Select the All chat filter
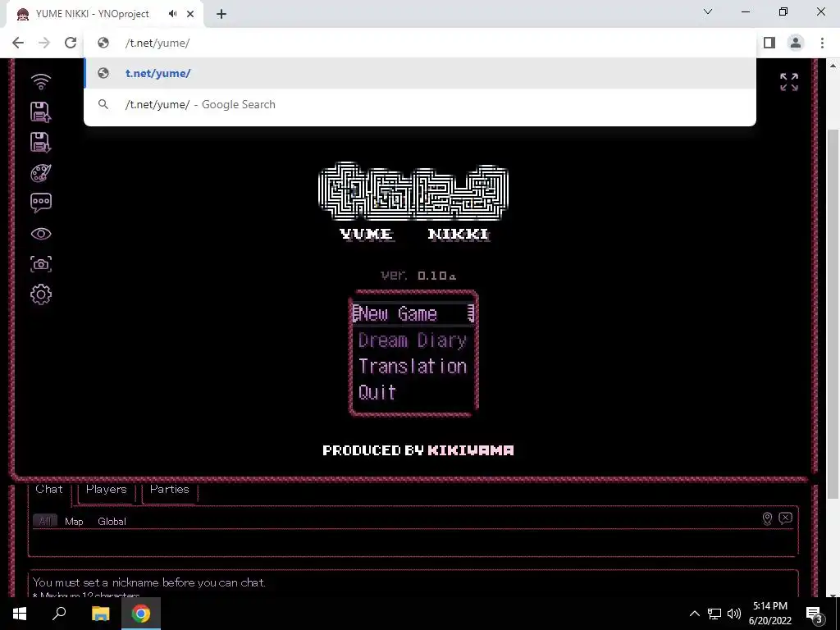The image size is (840, 630). point(45,521)
